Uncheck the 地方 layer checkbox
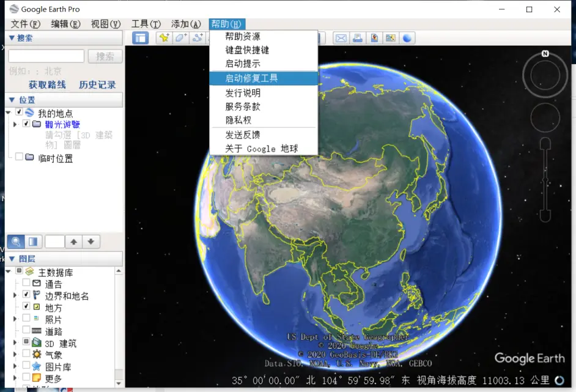 [26, 306]
